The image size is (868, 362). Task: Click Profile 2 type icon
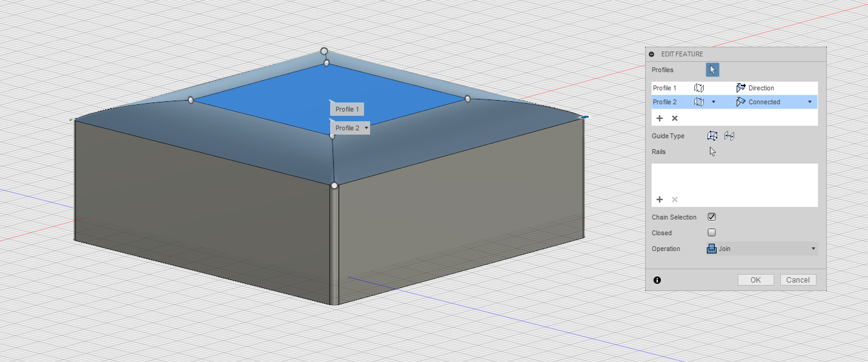click(698, 102)
